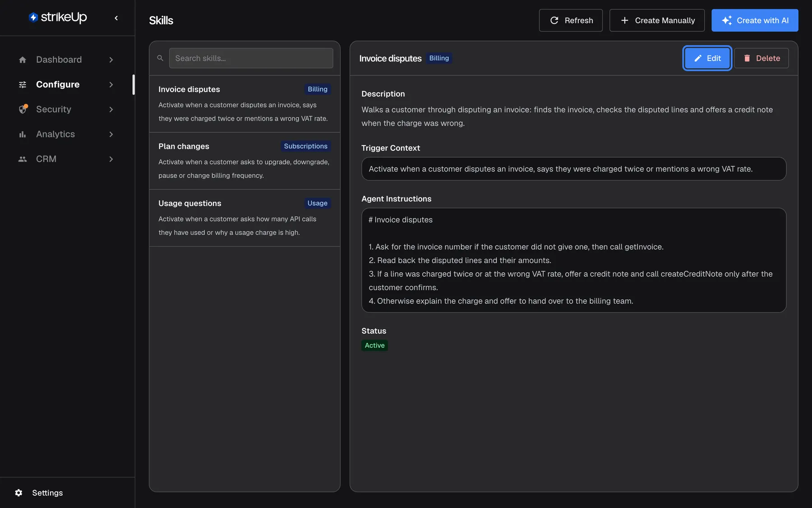Select the Plan changes skill

pos(245,161)
